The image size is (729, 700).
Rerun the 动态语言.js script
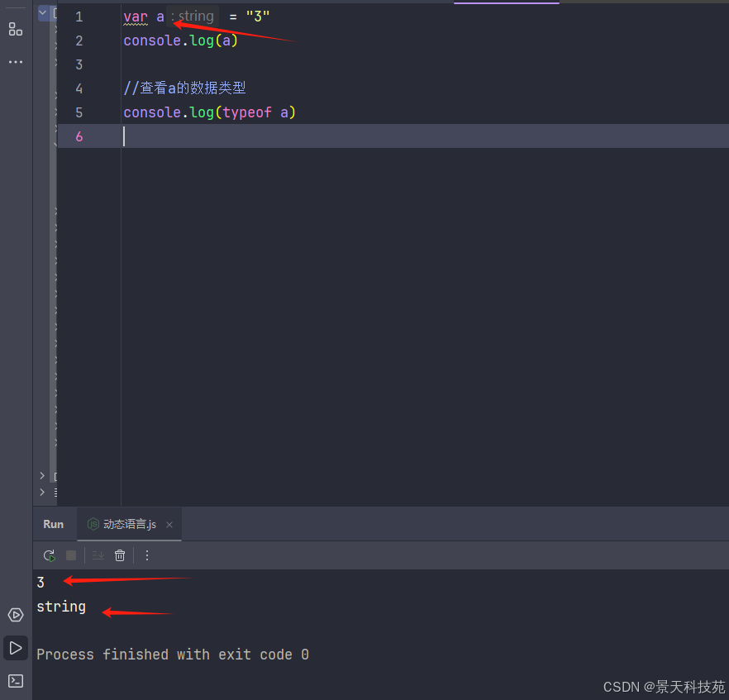(x=50, y=555)
